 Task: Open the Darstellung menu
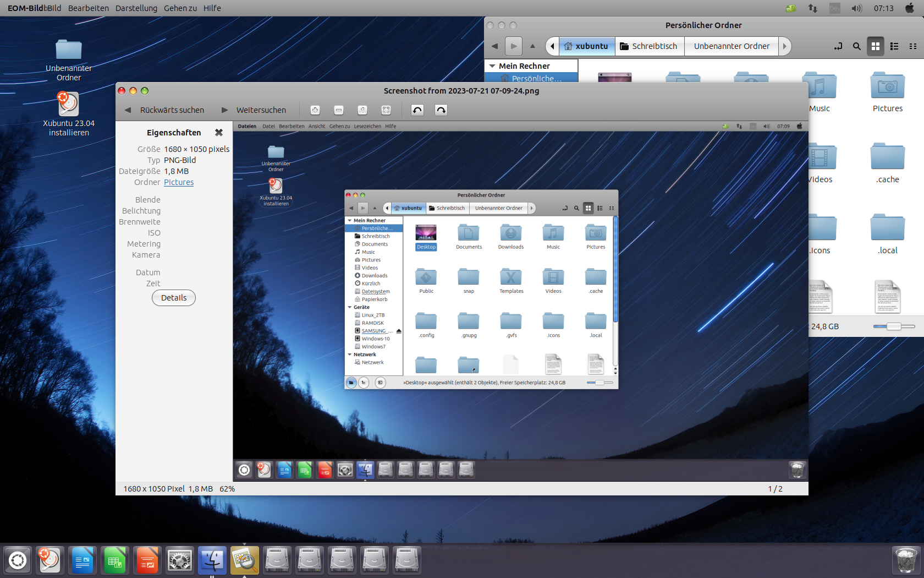click(136, 8)
